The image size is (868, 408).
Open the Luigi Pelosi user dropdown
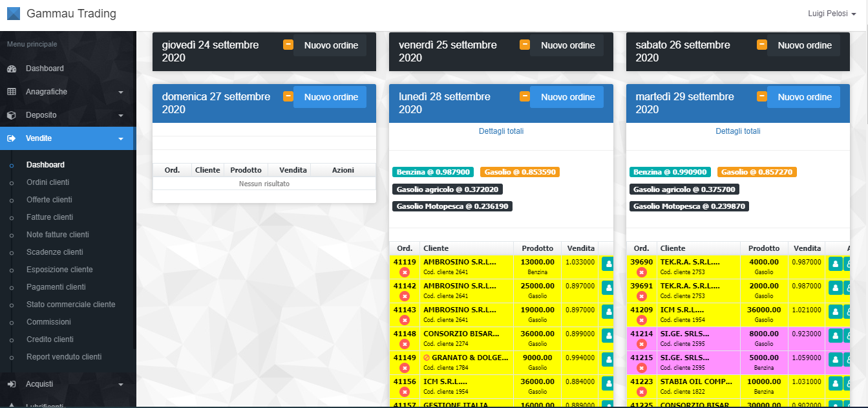(x=832, y=14)
